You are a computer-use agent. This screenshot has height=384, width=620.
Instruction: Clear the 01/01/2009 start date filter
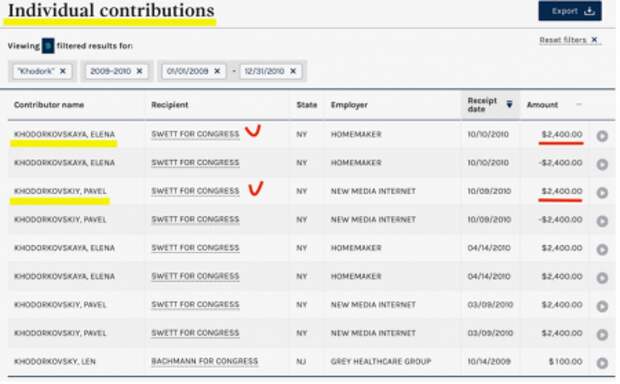(217, 71)
